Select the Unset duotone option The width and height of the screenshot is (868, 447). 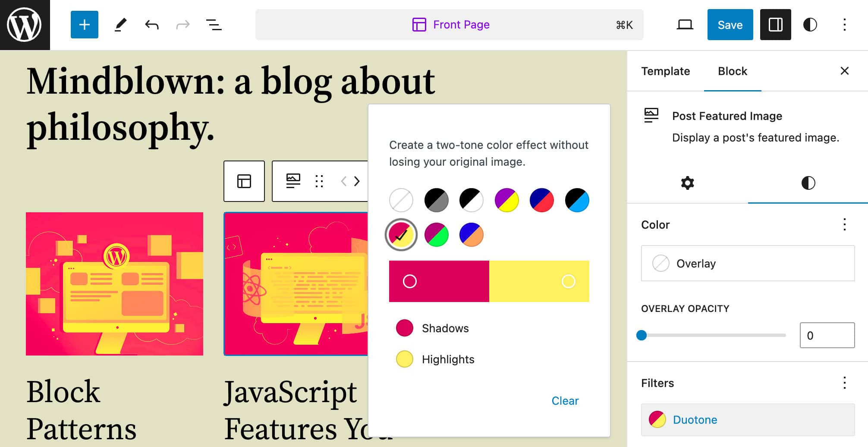(401, 200)
